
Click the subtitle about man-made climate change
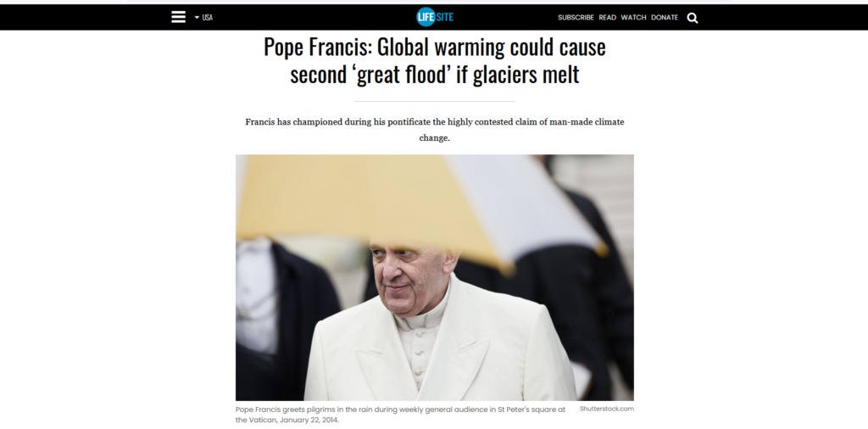435,130
